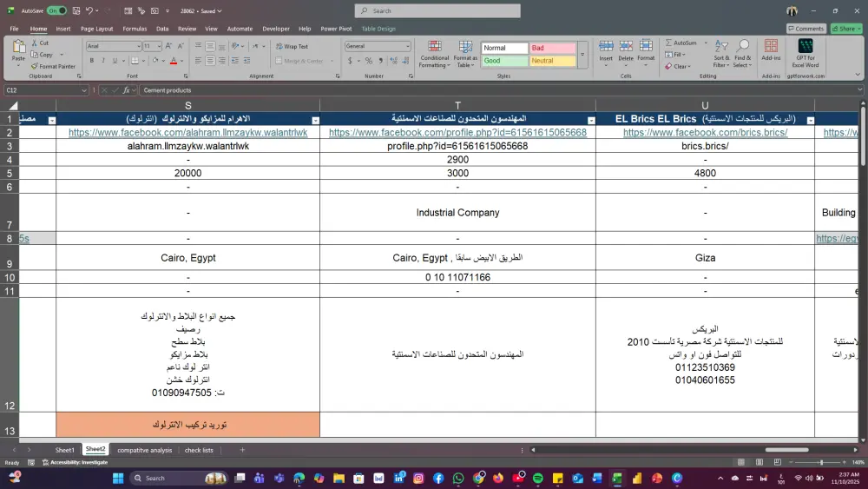Click the Increase Indent icon
This screenshot has width=868, height=489.
coord(247,60)
